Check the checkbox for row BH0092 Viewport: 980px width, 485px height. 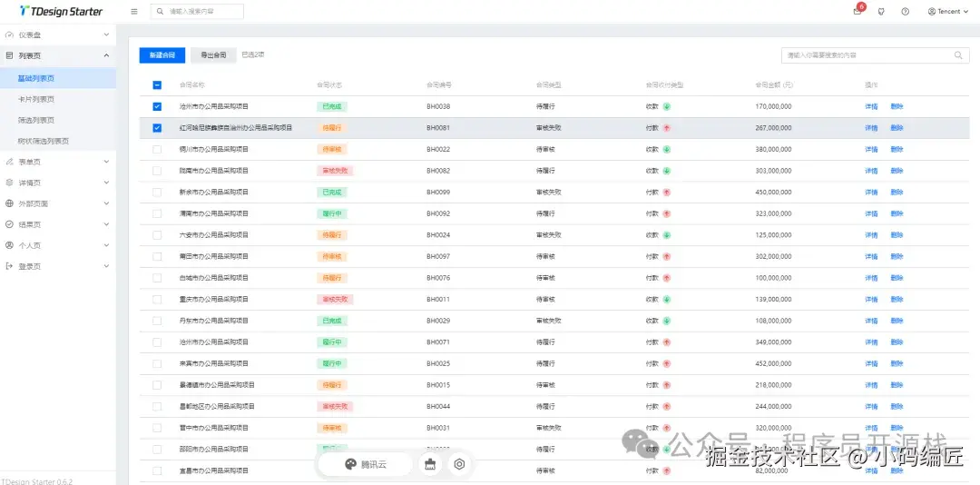157,213
